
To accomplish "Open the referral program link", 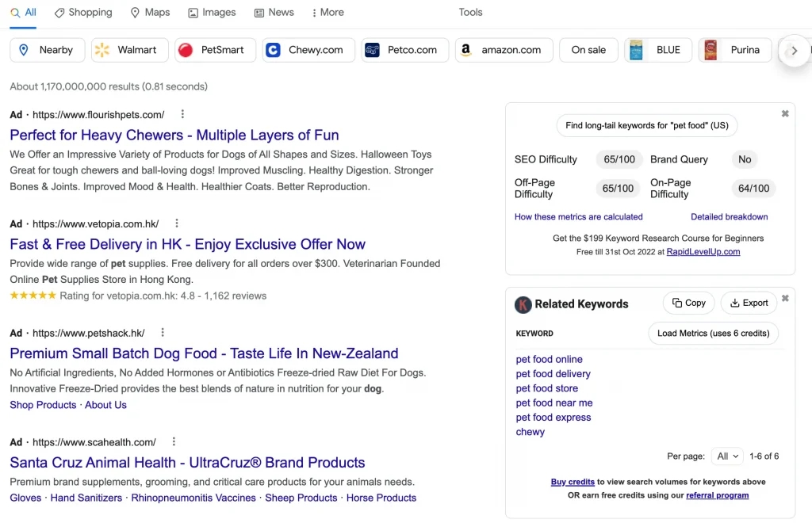I will [x=717, y=495].
